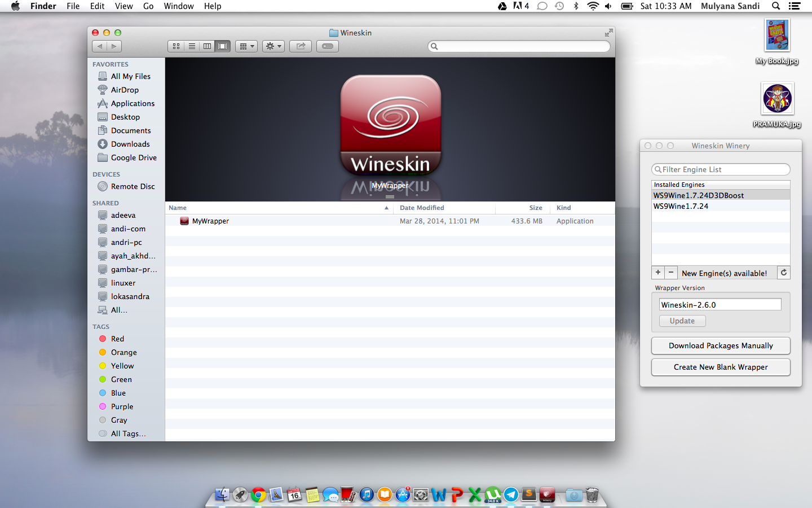This screenshot has height=508, width=812.
Task: Click the Wineskin cover art thumbnail
Action: [x=390, y=125]
